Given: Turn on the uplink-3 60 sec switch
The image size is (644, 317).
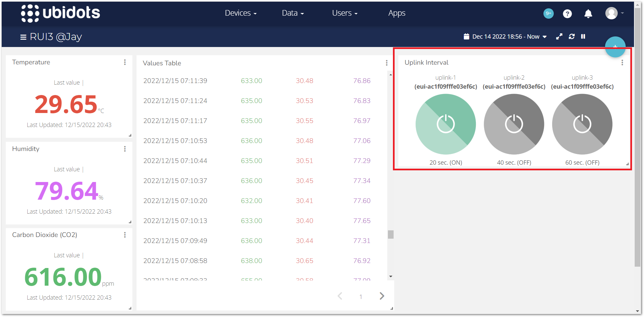Looking at the screenshot, I should pyautogui.click(x=582, y=124).
